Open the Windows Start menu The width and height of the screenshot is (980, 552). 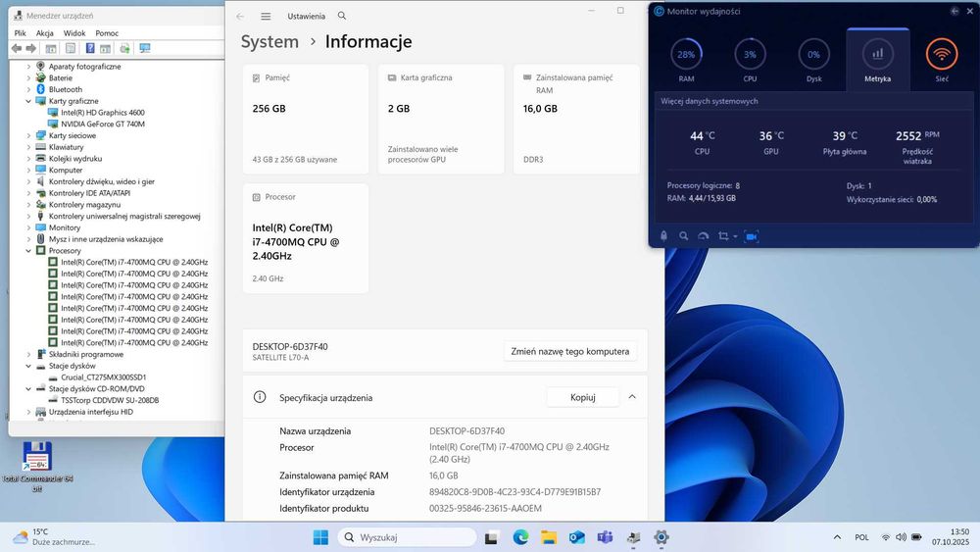(320, 537)
